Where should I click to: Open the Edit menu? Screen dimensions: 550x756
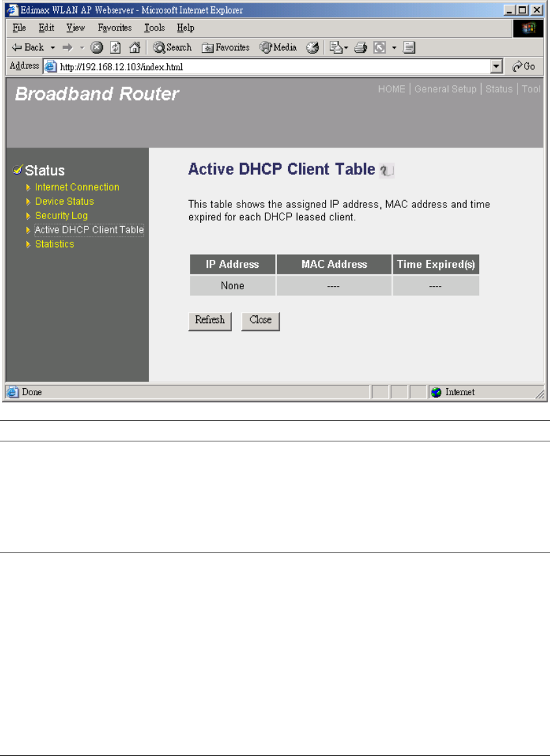46,27
